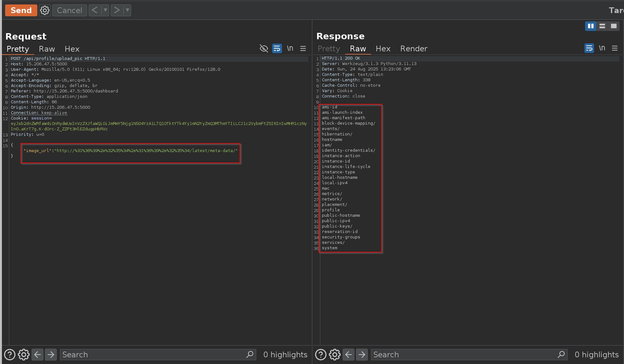The width and height of the screenshot is (624, 364).
Task: Toggle hide non-printable characters eye icon in Request
Action: (264, 48)
